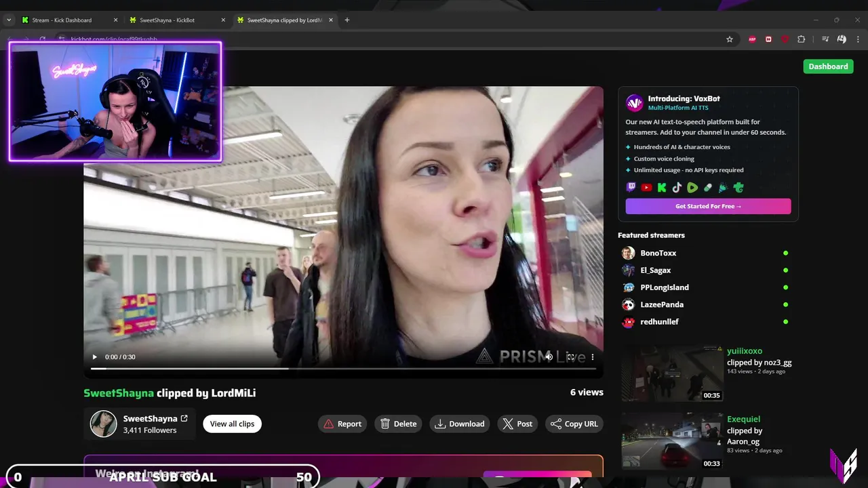The image size is (868, 488).
Task: Click the Report button
Action: point(342,424)
